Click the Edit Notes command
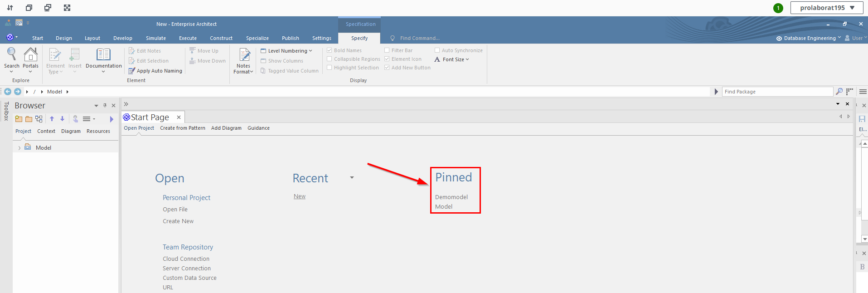 [145, 51]
